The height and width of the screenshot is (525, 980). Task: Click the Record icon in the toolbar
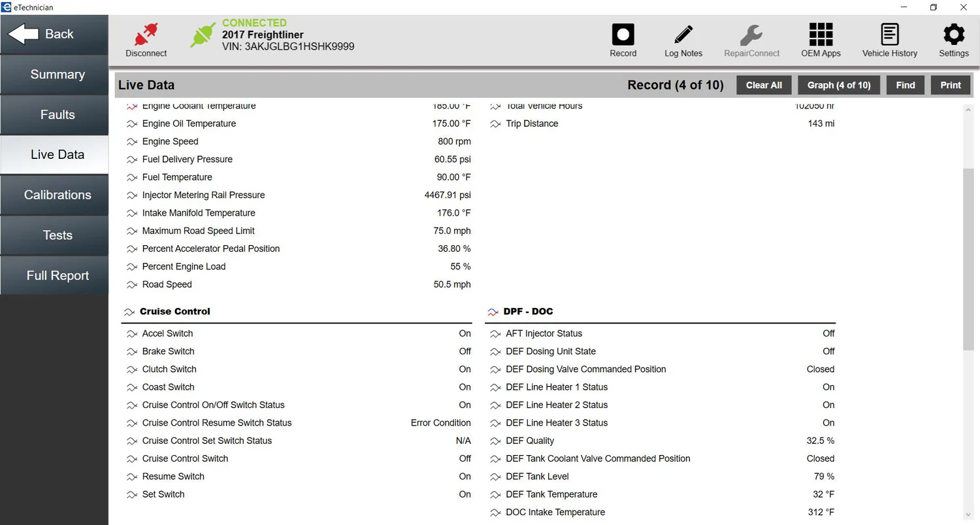coord(623,35)
